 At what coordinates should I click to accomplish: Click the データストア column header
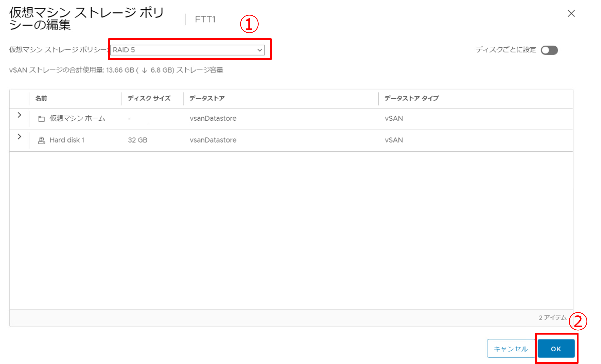click(x=207, y=98)
